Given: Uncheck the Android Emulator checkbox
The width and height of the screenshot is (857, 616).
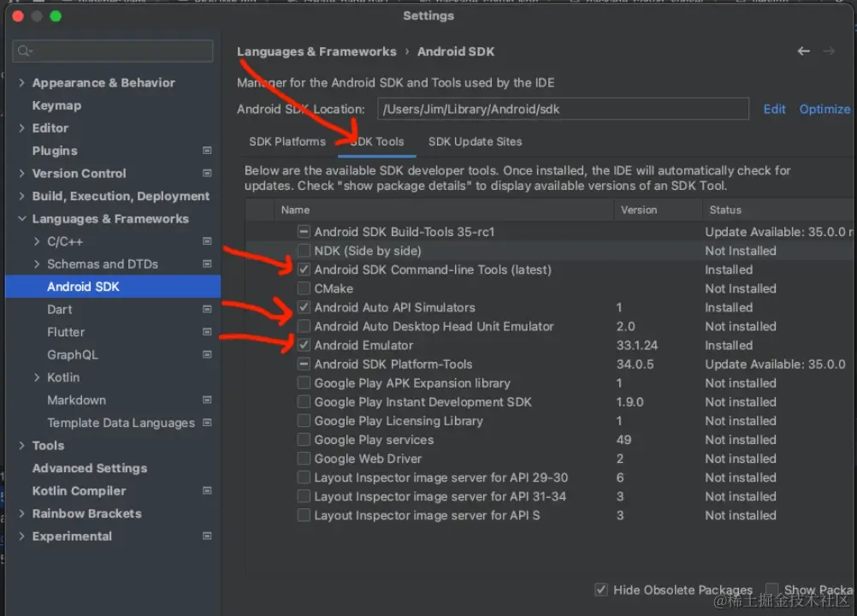Looking at the screenshot, I should pyautogui.click(x=304, y=346).
